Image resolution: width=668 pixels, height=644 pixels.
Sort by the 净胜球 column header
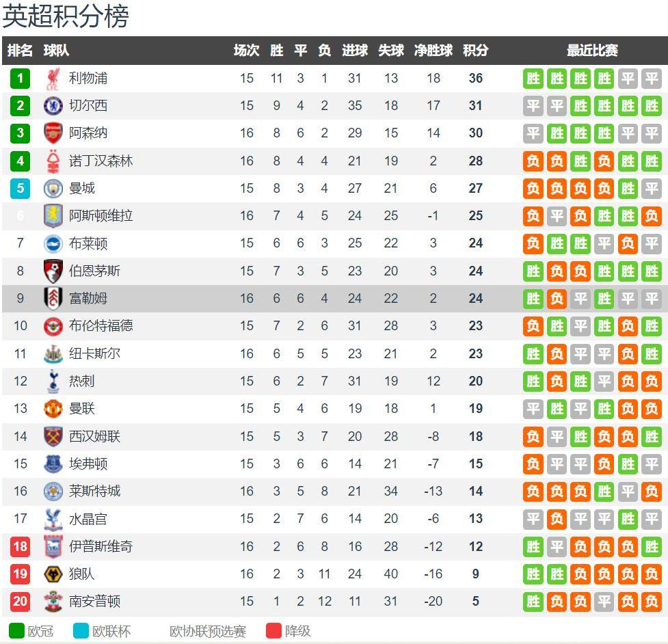click(433, 51)
